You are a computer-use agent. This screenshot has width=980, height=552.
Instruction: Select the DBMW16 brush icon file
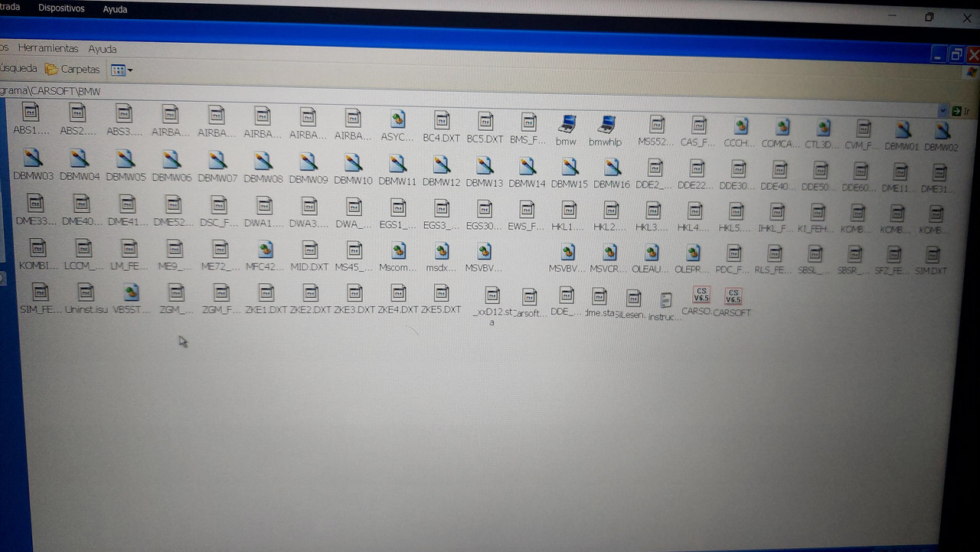pyautogui.click(x=612, y=167)
